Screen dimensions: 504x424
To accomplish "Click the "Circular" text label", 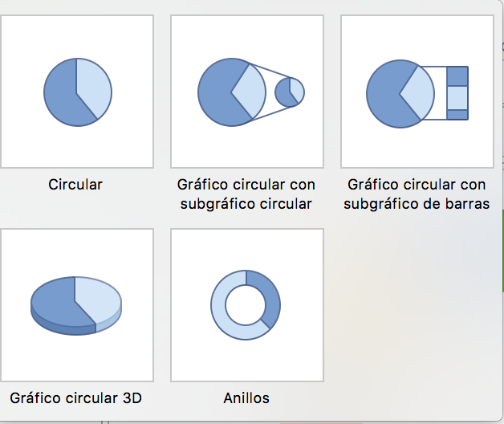I will (75, 185).
